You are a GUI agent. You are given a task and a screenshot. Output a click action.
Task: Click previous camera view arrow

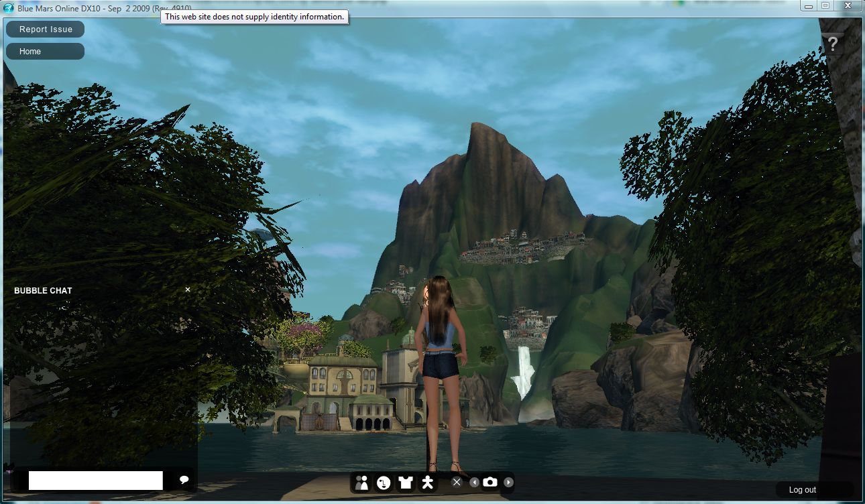[475, 482]
